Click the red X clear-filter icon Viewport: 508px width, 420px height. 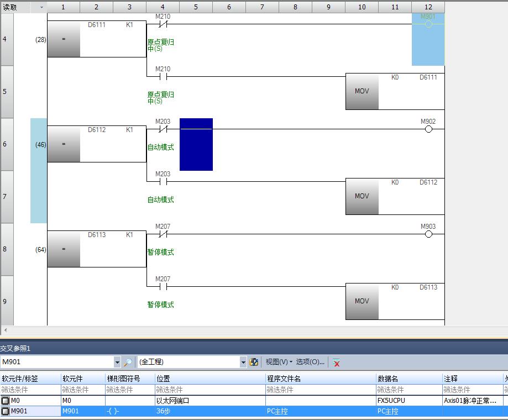(x=336, y=363)
